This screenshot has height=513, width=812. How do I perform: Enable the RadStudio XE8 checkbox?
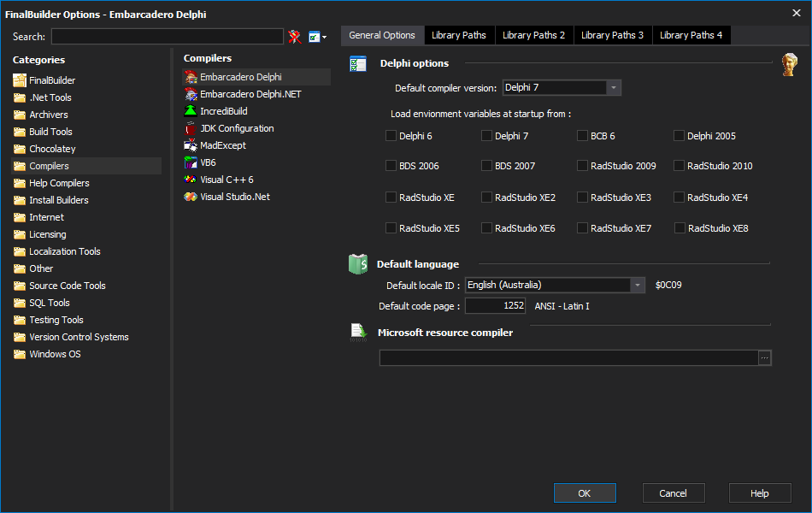[x=680, y=228]
